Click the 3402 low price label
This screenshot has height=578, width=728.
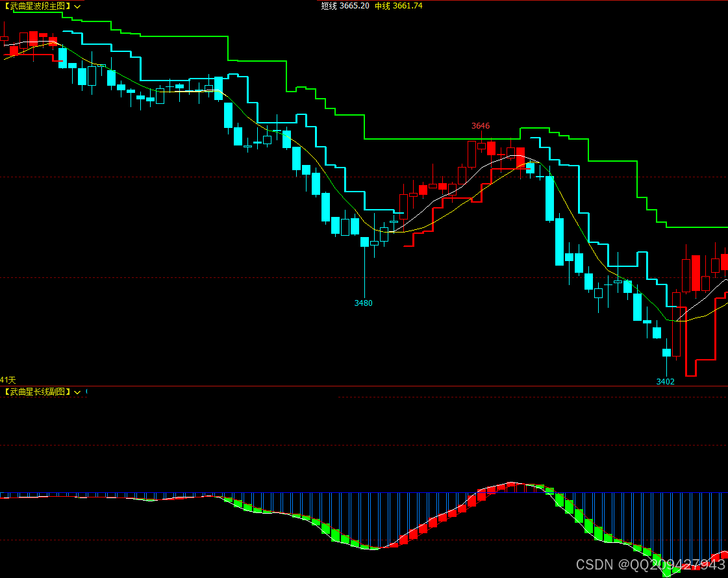pyautogui.click(x=665, y=382)
